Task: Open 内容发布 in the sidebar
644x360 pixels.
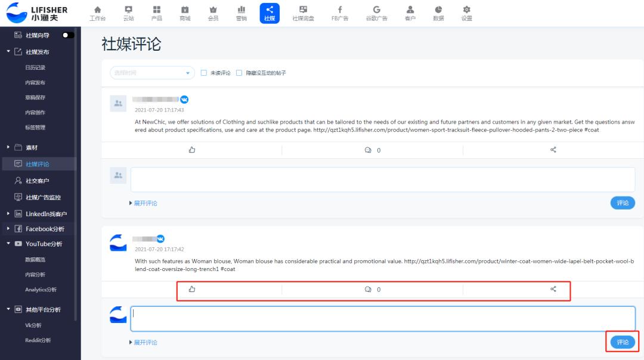Action: point(35,83)
